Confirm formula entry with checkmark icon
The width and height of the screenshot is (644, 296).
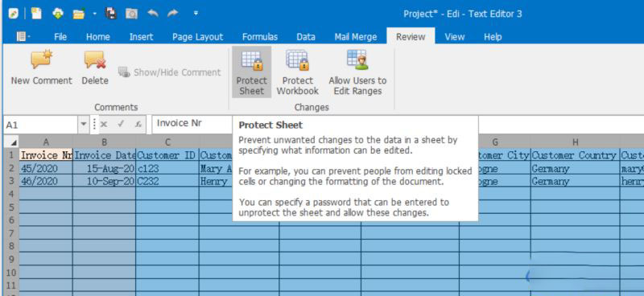[121, 125]
